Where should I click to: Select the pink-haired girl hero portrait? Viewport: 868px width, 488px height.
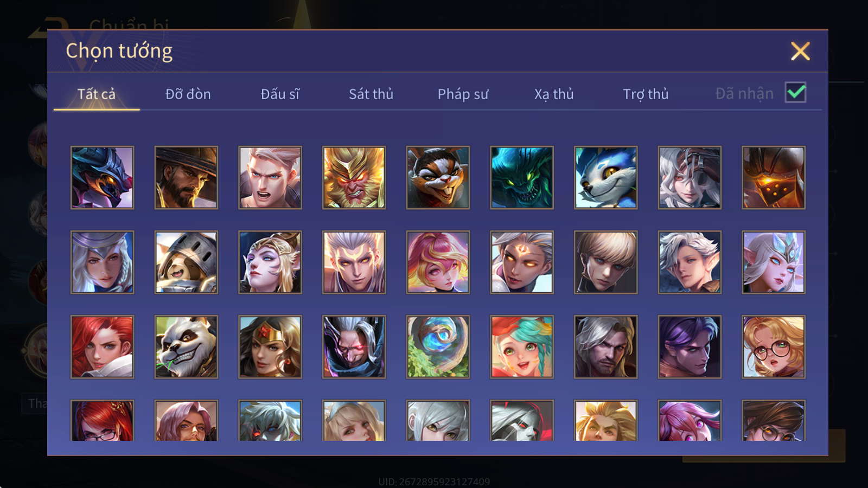coord(438,262)
